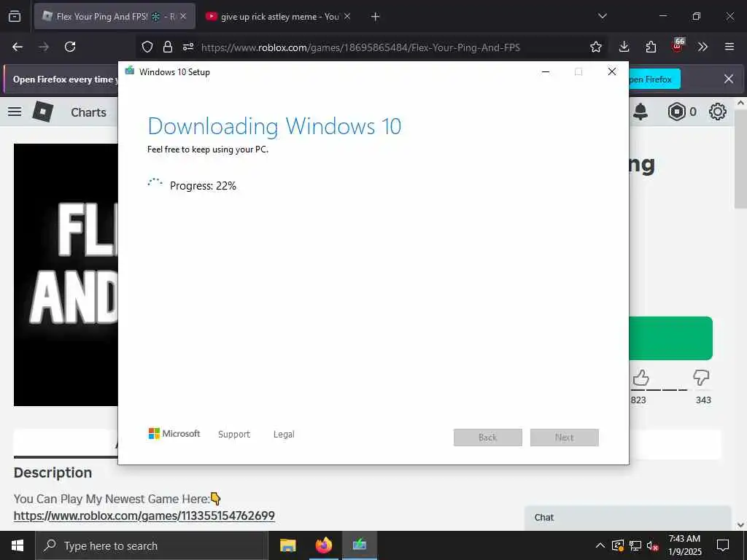Minimize the Windows 10 Setup window
Viewport: 747px width, 560px height.
point(546,72)
